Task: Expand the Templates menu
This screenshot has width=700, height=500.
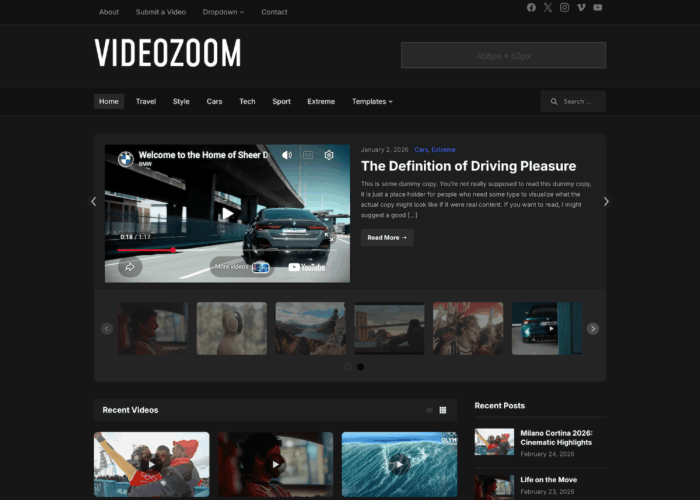Action: click(x=372, y=101)
